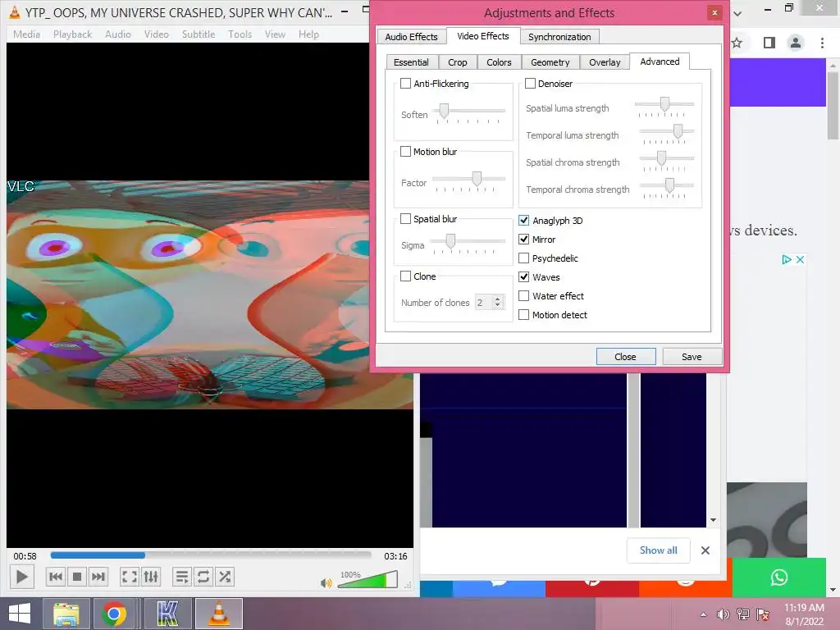Toggle VLC fullscreen mode icon

pyautogui.click(x=129, y=577)
